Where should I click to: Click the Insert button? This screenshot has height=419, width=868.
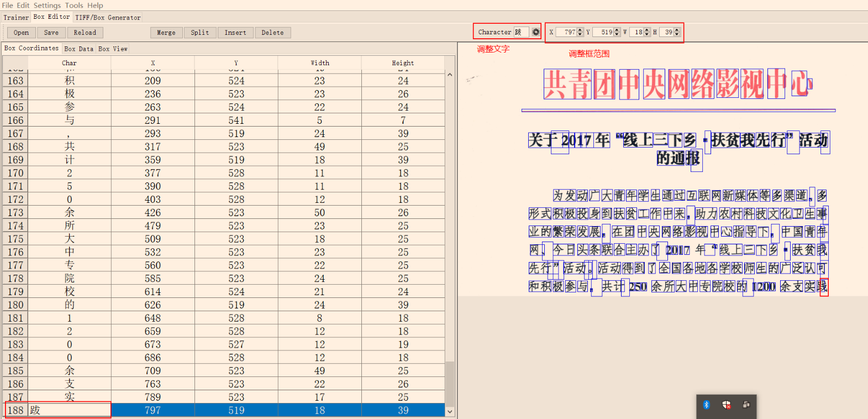(235, 33)
